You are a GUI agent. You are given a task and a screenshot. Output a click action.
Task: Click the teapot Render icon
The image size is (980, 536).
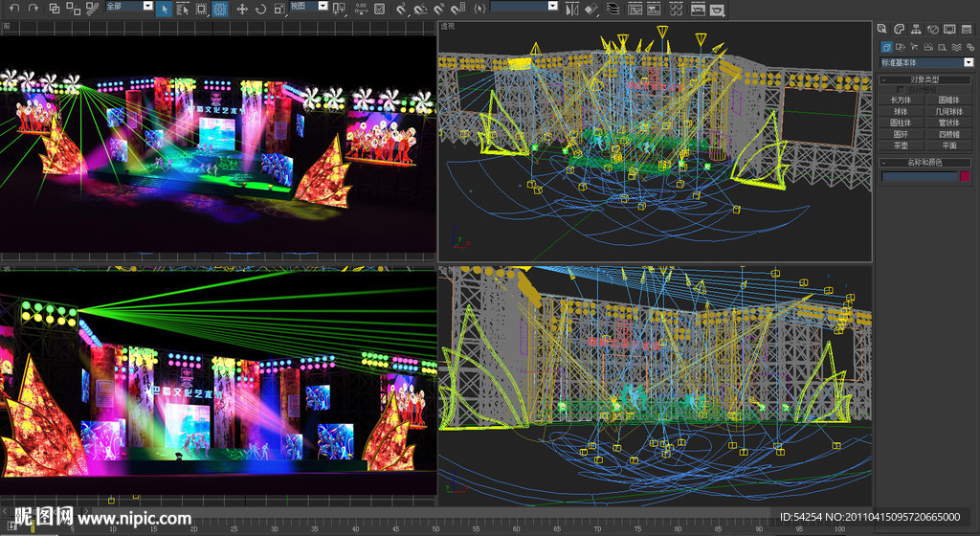(718, 9)
